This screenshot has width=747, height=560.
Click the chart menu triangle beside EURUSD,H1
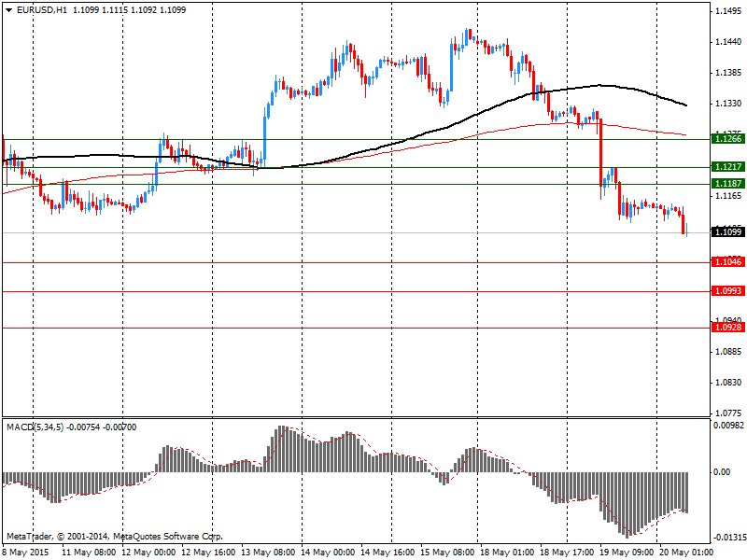point(8,10)
